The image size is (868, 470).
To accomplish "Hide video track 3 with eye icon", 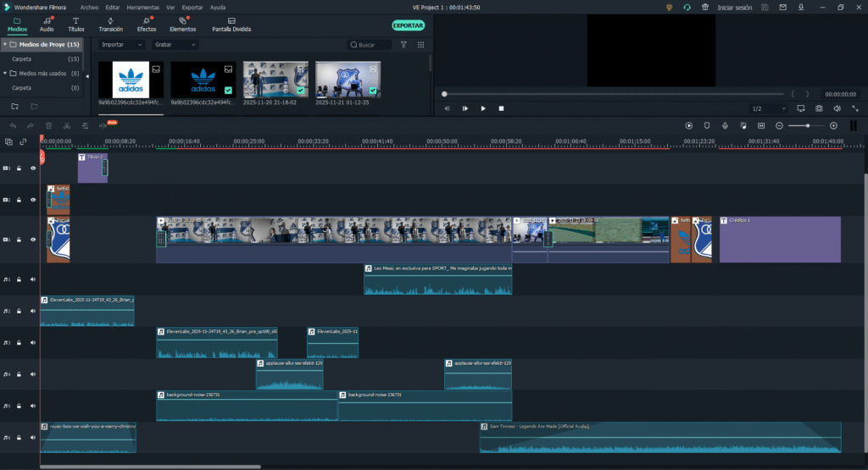I will 33,169.
